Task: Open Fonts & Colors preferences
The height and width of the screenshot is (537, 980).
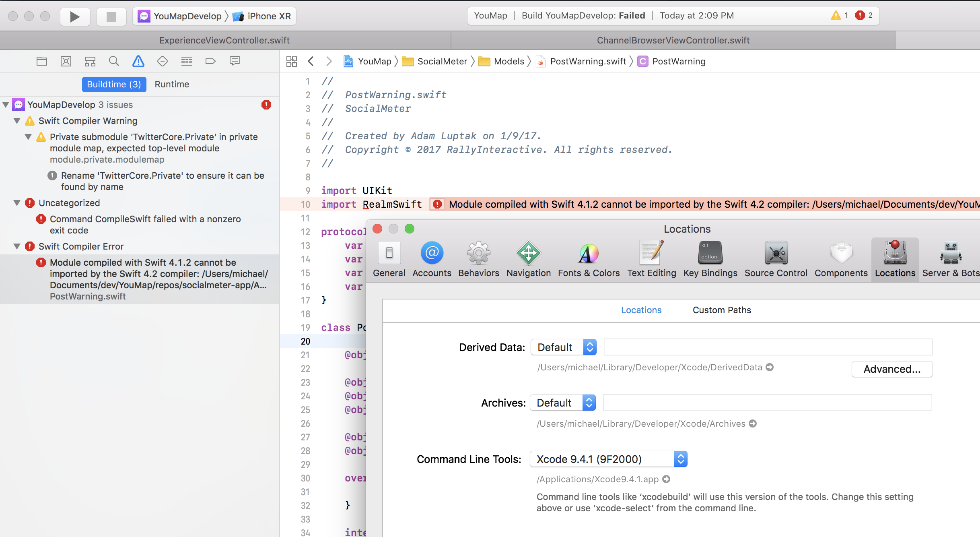Action: tap(589, 260)
